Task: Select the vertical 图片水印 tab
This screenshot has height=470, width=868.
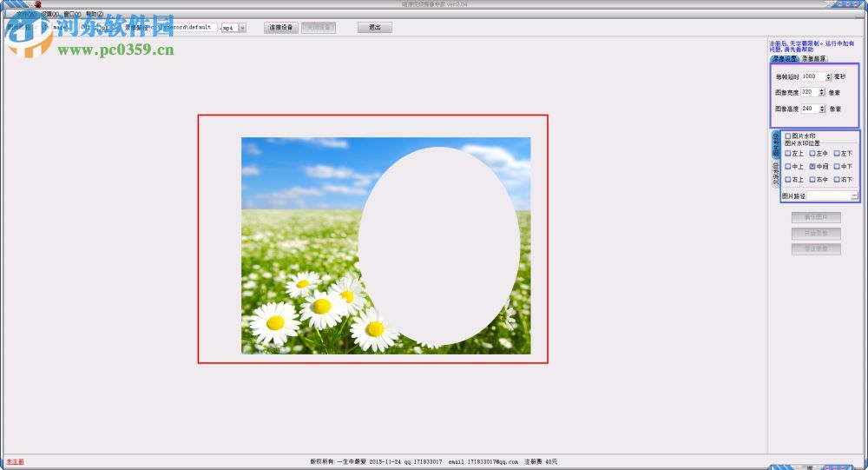Action: (x=775, y=144)
